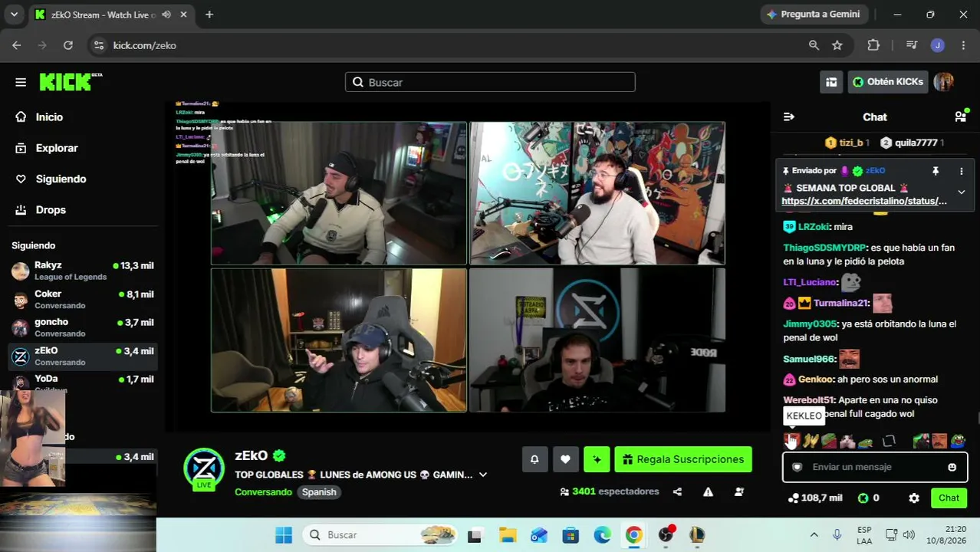
Task: Share the zEkO stream
Action: [x=677, y=491]
